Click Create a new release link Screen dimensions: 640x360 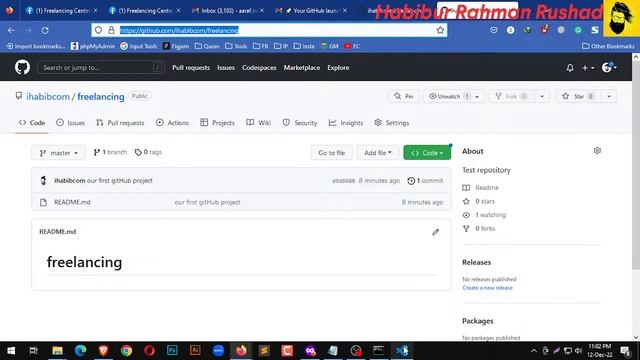487,288
